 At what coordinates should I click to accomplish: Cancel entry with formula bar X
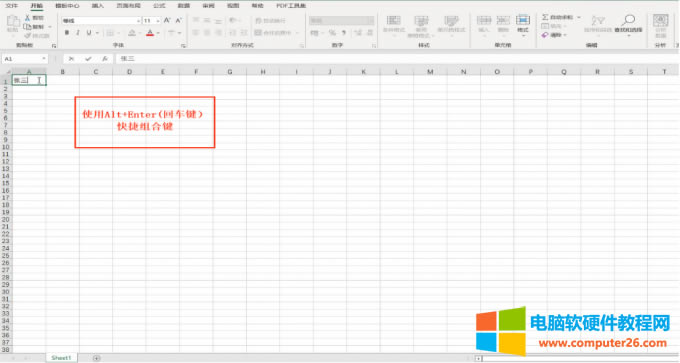[71, 59]
